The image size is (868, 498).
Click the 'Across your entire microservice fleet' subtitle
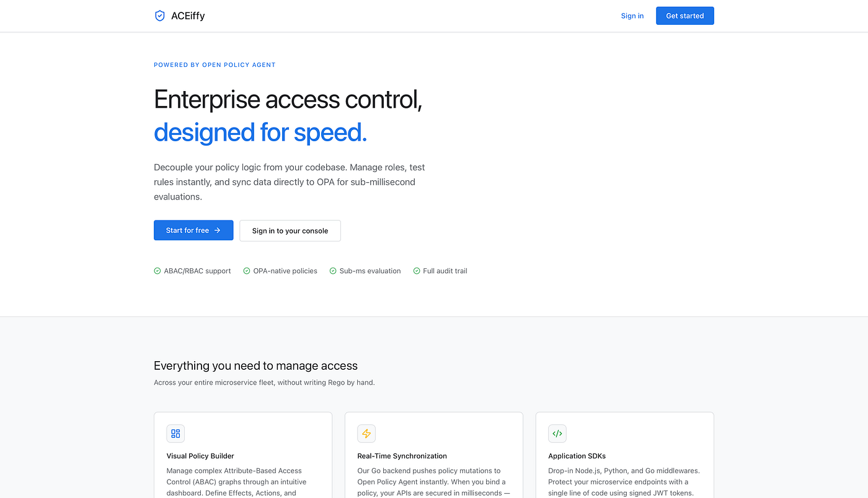(x=264, y=382)
